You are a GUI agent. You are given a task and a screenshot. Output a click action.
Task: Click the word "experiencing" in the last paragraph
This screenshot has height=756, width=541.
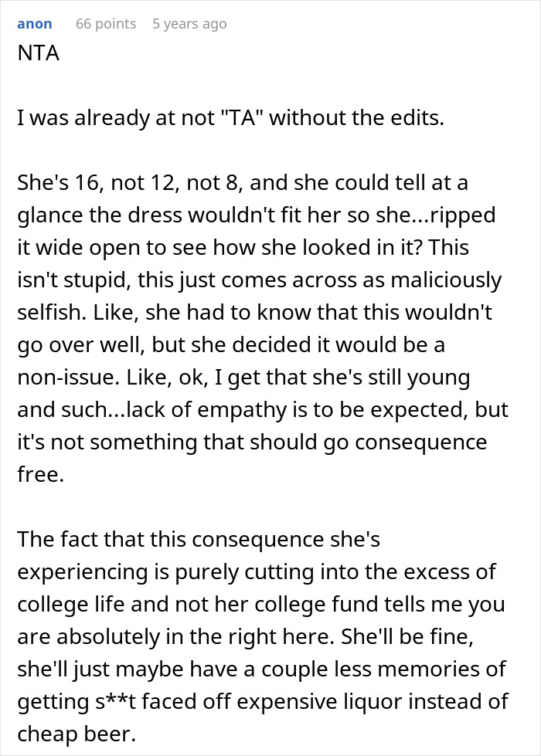point(83,573)
